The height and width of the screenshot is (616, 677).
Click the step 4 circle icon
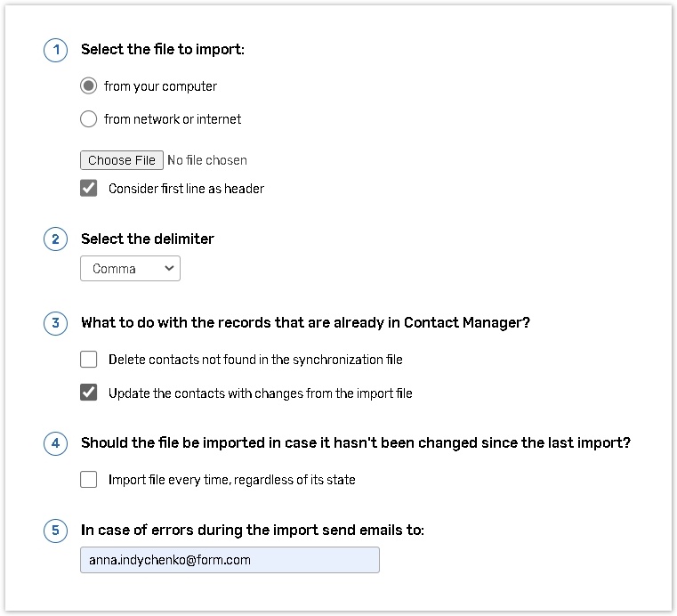pyautogui.click(x=55, y=443)
